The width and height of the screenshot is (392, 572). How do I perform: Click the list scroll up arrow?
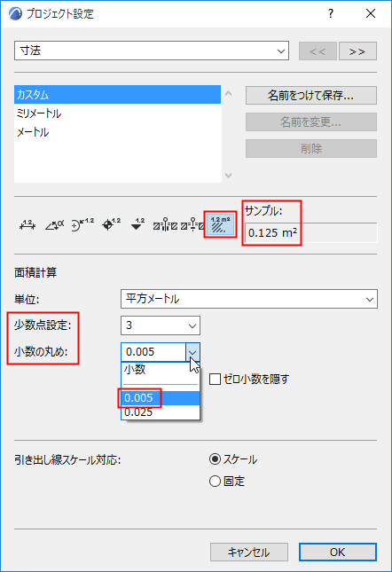tap(228, 93)
